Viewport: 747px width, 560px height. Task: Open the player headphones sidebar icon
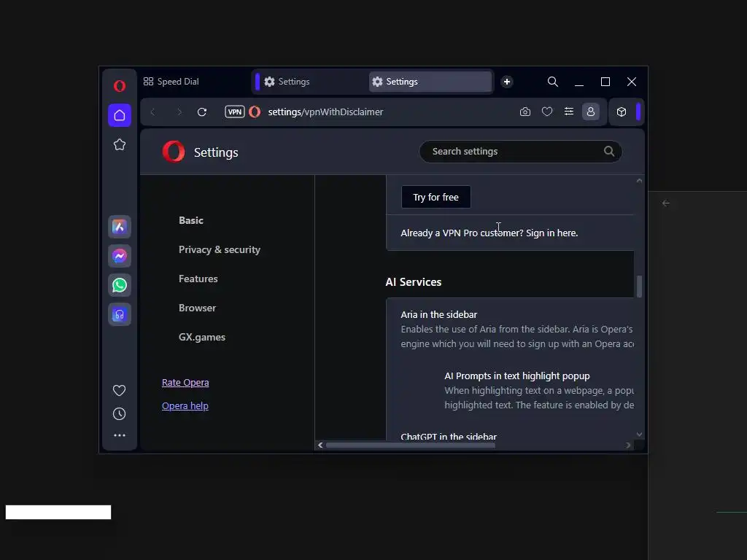[120, 315]
